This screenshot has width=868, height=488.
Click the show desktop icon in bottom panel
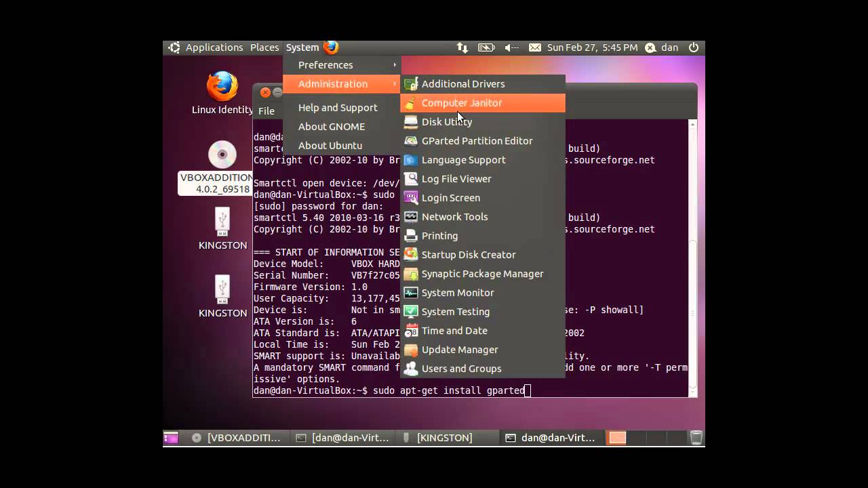coord(171,438)
